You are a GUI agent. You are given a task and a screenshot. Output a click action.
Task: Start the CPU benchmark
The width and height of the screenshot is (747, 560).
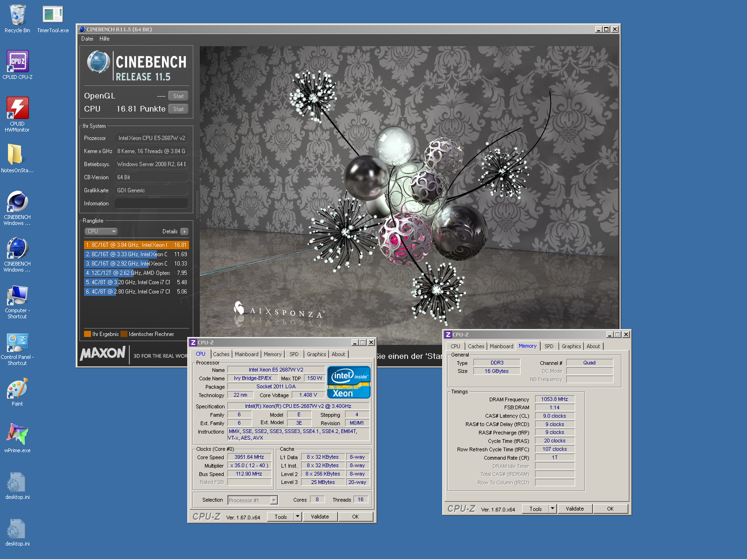point(178,109)
